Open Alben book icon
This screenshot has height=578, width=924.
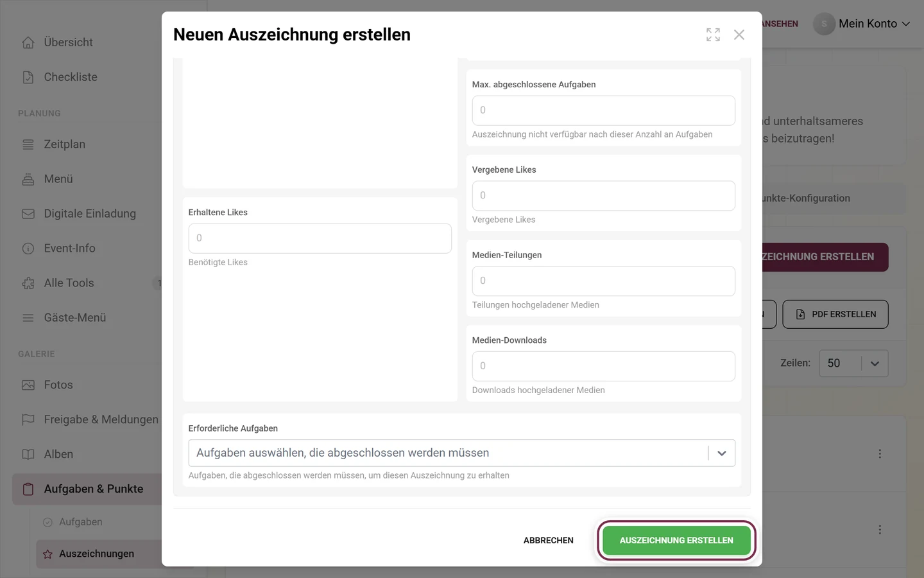(x=28, y=455)
